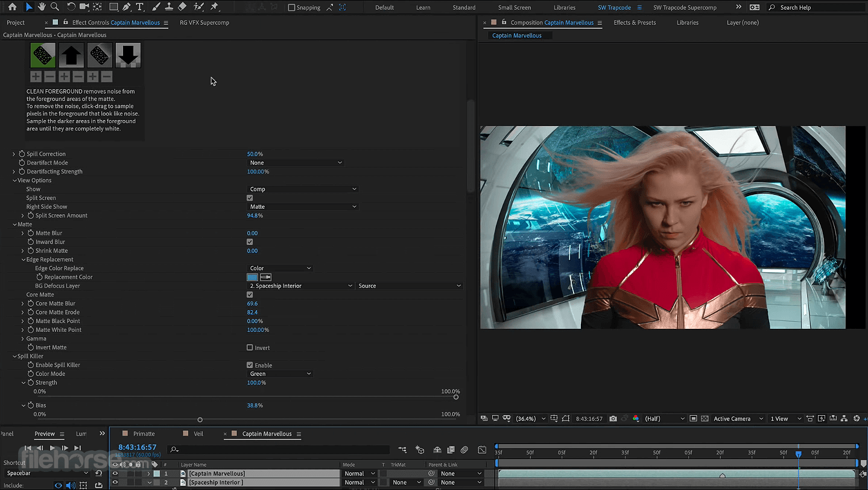Select the Type tool
Screen dimensions: 868x490
click(x=140, y=7)
